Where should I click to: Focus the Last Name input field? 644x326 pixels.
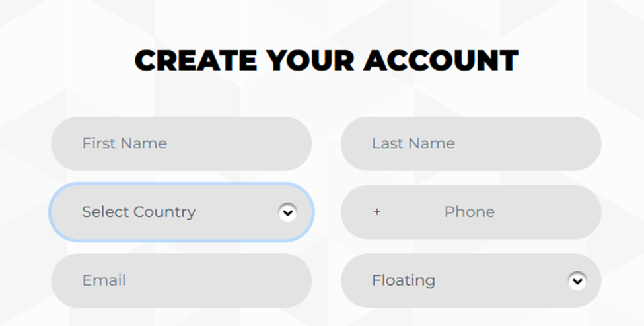(x=471, y=144)
